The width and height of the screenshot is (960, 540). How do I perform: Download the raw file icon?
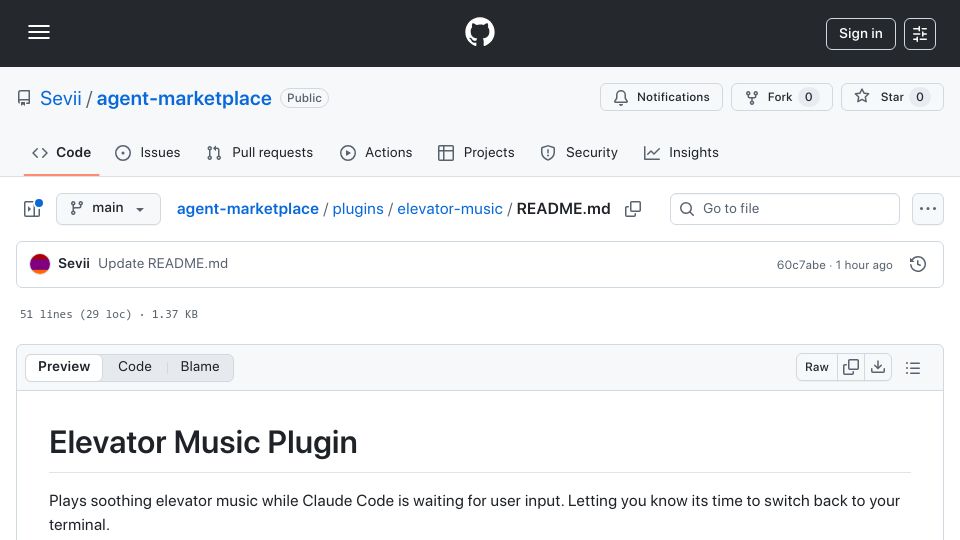tap(878, 367)
